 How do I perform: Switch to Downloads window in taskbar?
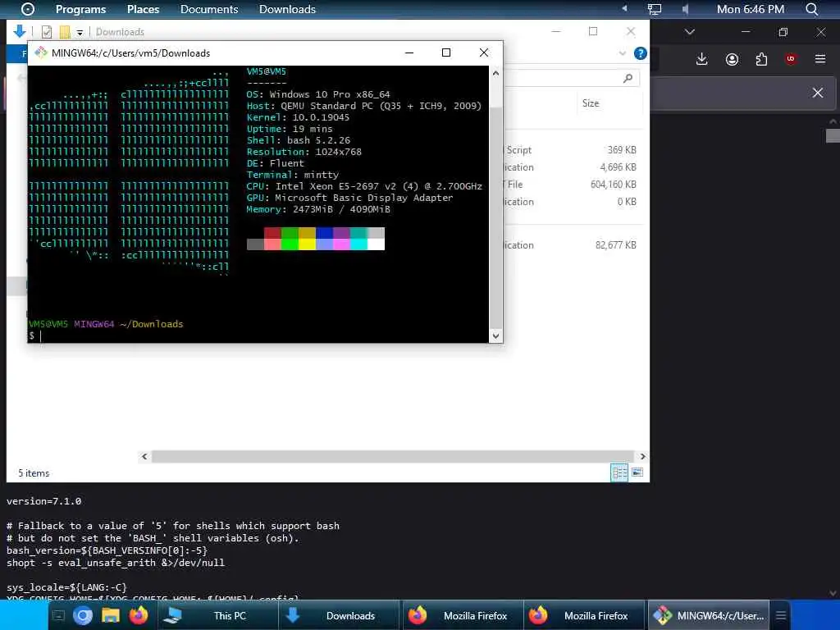coord(340,615)
